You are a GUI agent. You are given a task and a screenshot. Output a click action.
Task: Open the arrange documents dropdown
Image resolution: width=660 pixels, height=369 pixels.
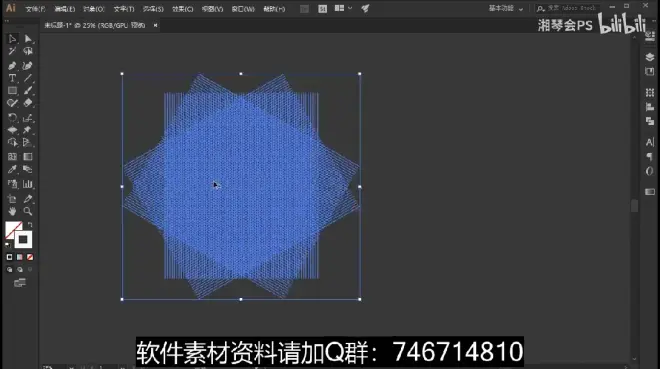[343, 8]
